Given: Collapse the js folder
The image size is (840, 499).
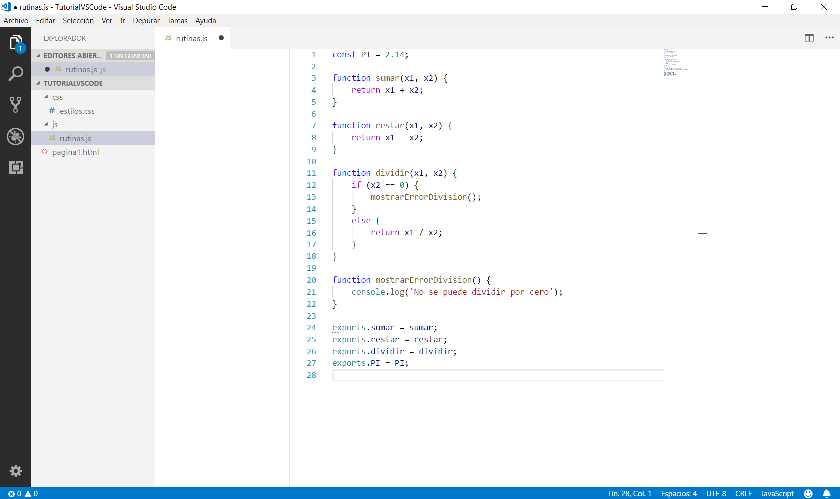Looking at the screenshot, I should (x=46, y=124).
